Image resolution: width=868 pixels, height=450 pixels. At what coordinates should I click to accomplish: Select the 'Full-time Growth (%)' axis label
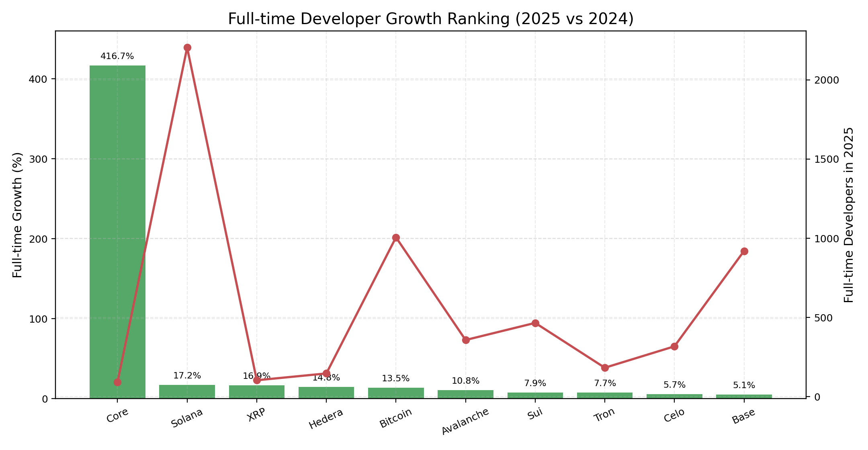(17, 215)
